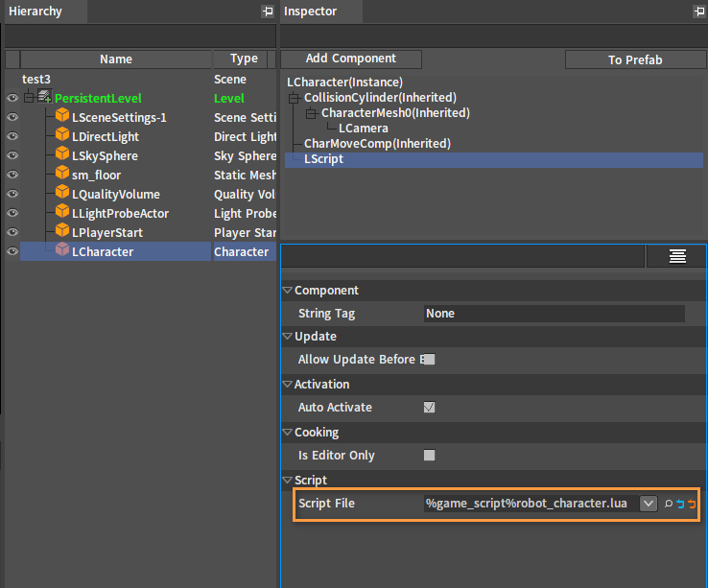Click the 'Static Mesh' type cell
Image resolution: width=708 pixels, height=588 pixels.
(x=245, y=176)
